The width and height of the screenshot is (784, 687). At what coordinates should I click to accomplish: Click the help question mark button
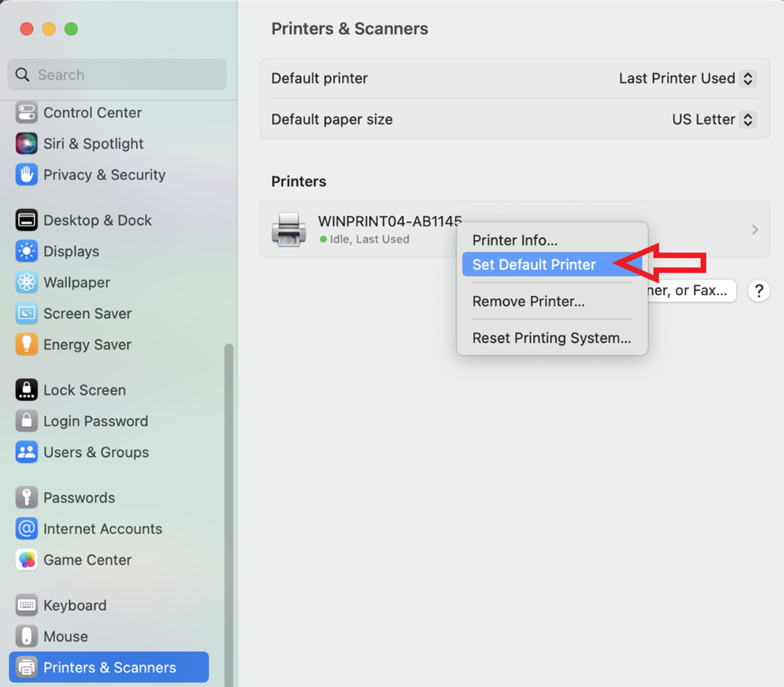758,291
